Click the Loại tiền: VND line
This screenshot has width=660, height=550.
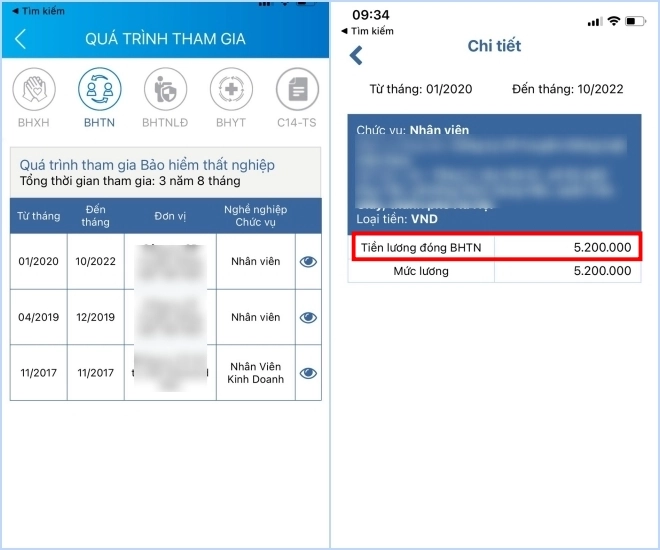point(397,219)
